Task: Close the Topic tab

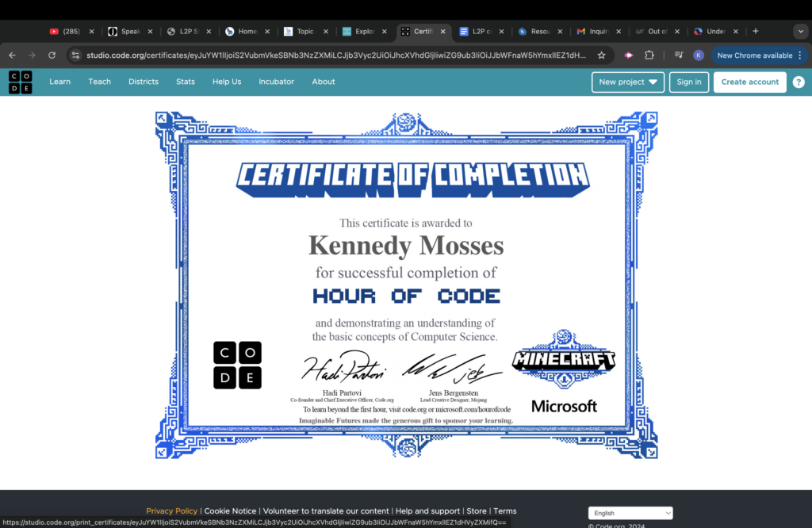Action: pos(326,32)
